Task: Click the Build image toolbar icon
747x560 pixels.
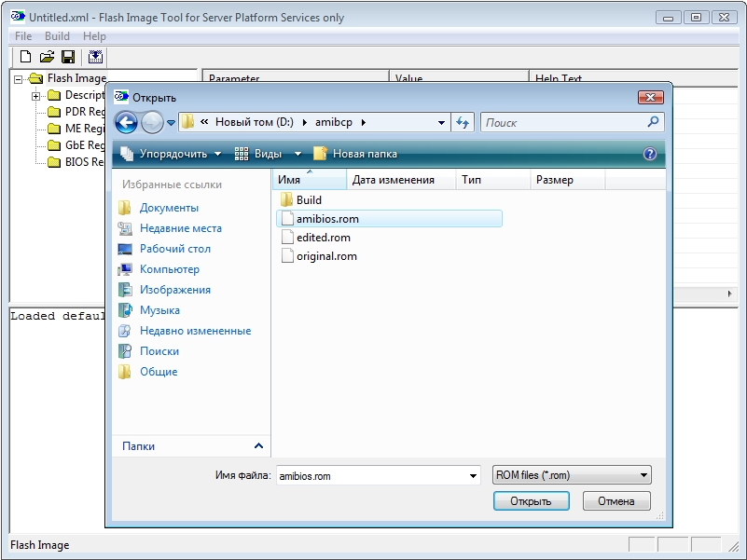Action: click(x=95, y=57)
